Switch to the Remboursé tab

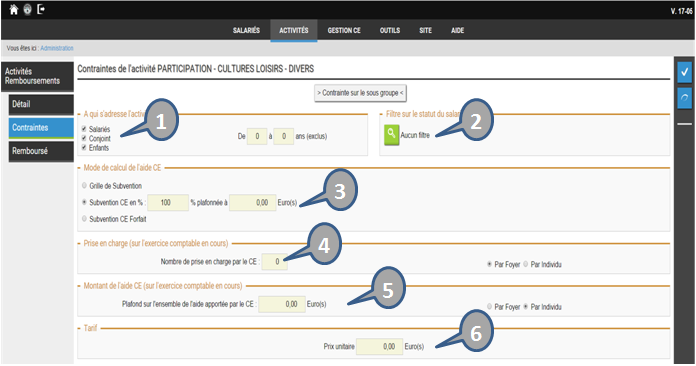(41, 151)
